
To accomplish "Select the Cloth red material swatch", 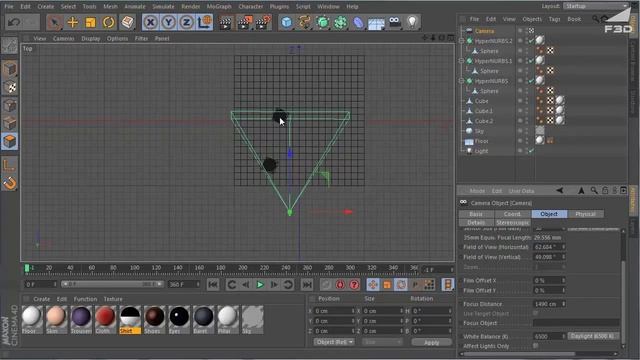I will point(105,319).
